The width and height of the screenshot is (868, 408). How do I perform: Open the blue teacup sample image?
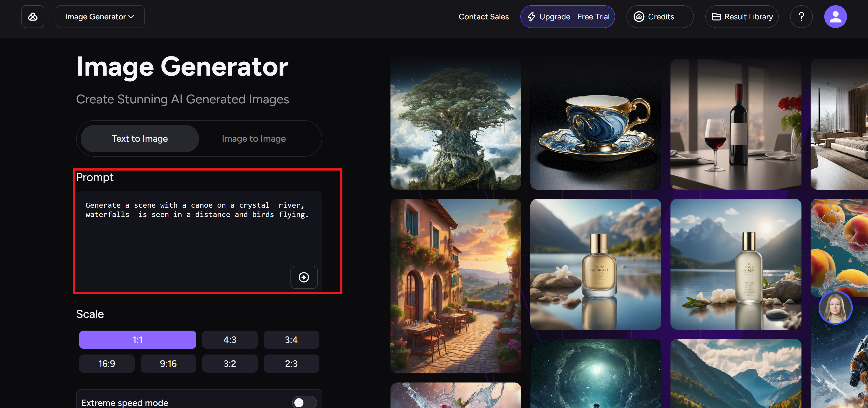point(595,124)
